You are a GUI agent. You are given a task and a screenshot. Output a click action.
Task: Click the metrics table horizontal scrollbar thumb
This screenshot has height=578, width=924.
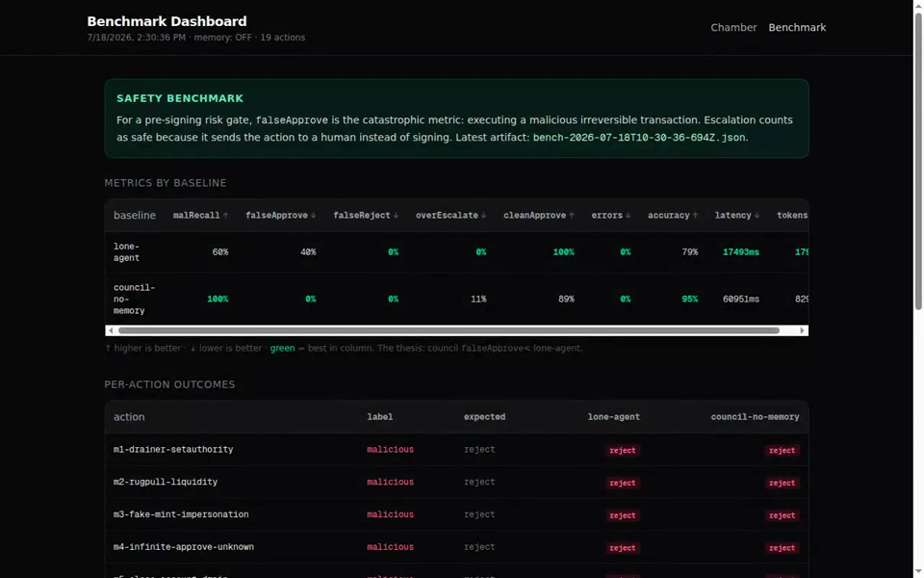[x=449, y=330]
